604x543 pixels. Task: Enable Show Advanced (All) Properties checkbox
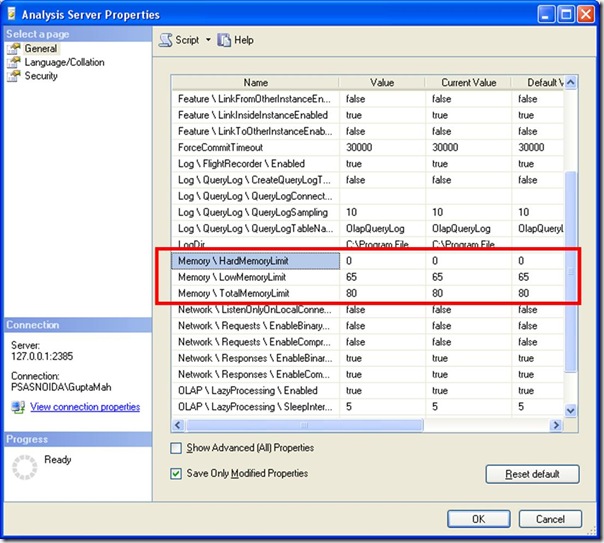pos(177,448)
